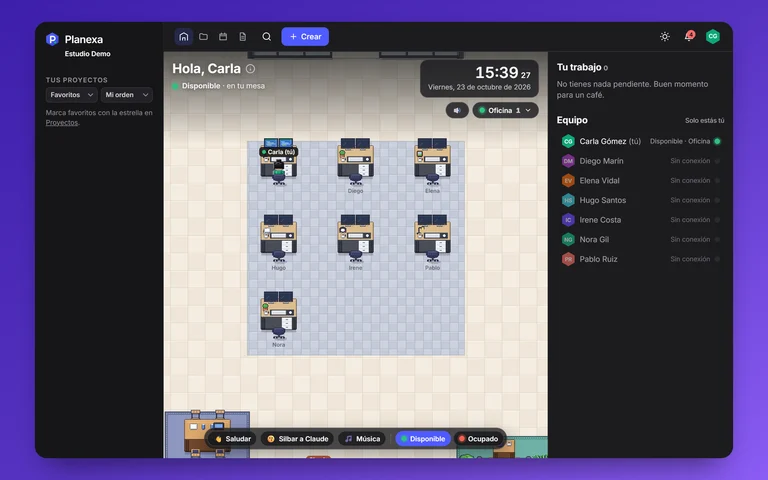Open the home office view icon
The image size is (768, 480).
coord(184,37)
